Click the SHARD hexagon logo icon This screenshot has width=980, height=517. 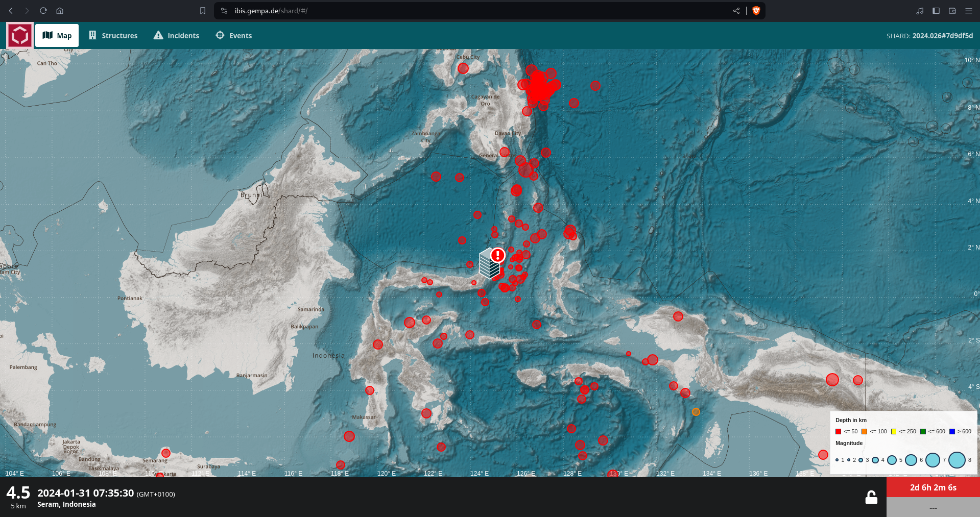point(20,36)
